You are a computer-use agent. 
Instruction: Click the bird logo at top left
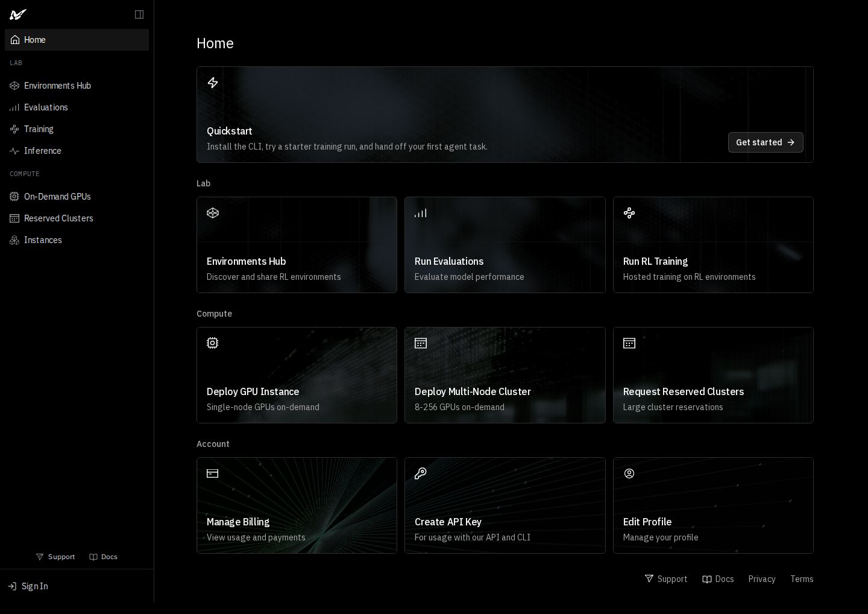[x=18, y=14]
